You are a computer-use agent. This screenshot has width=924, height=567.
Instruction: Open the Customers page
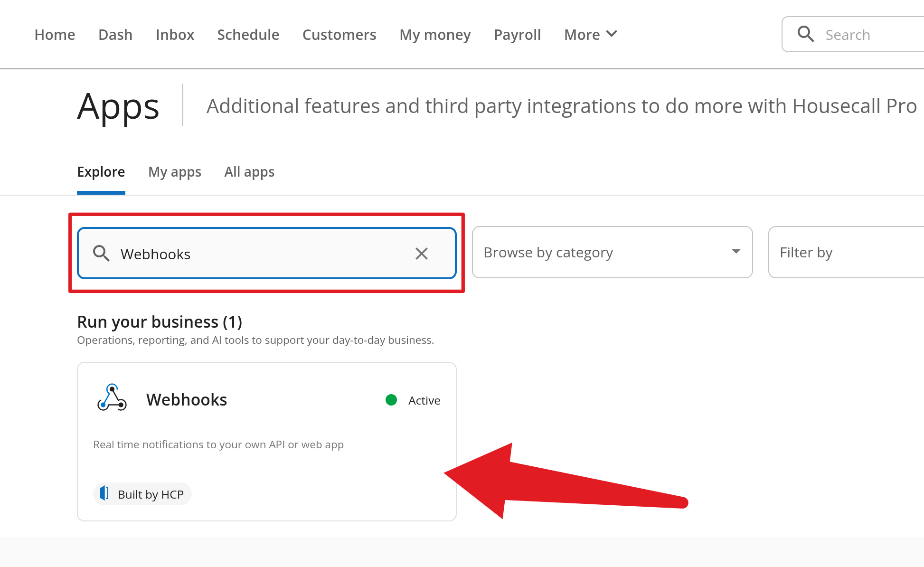point(339,35)
